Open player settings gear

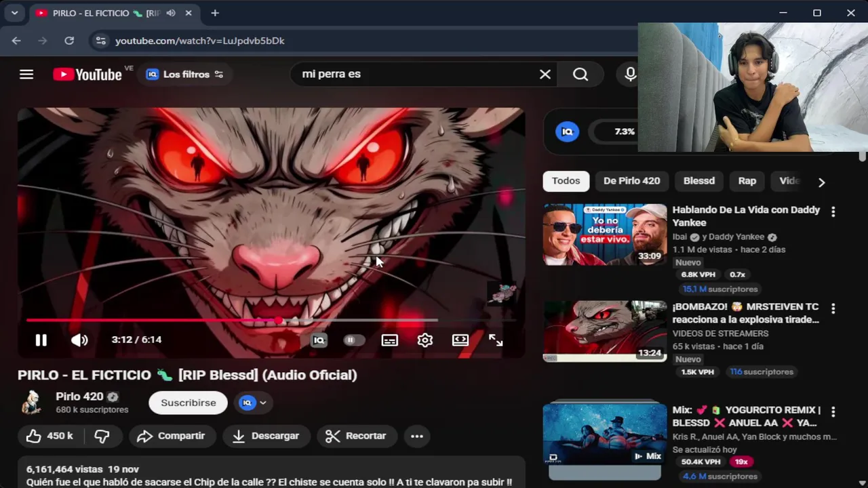coord(425,340)
